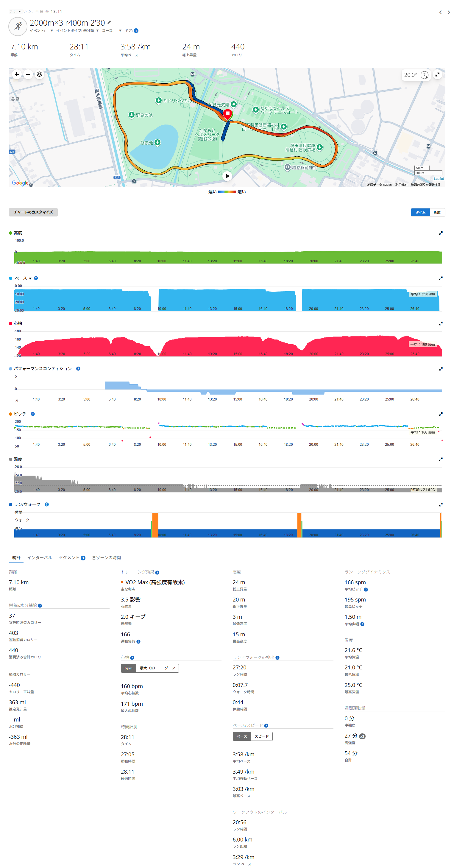Go to the next activity arrow
Screen dimensions: 454x868
click(x=449, y=12)
